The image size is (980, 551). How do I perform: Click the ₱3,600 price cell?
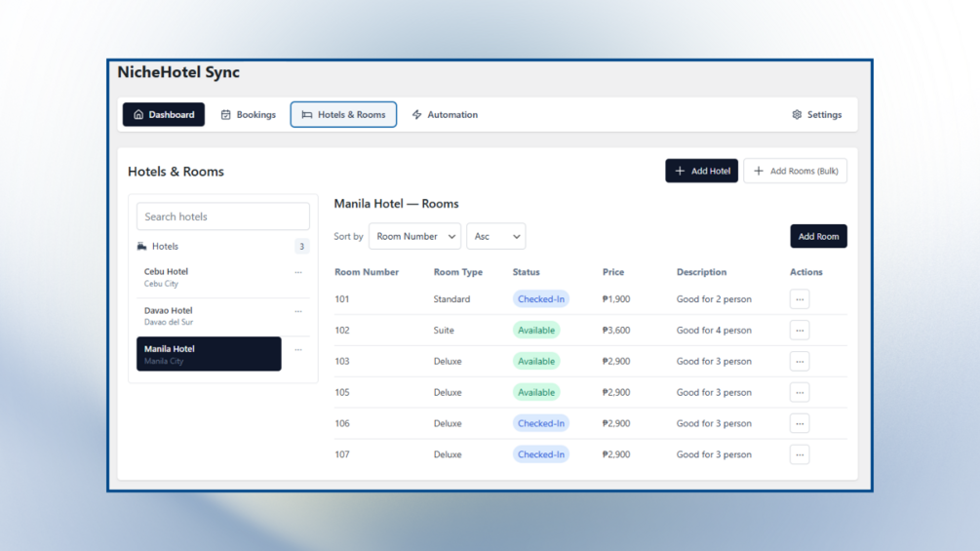[x=616, y=330]
